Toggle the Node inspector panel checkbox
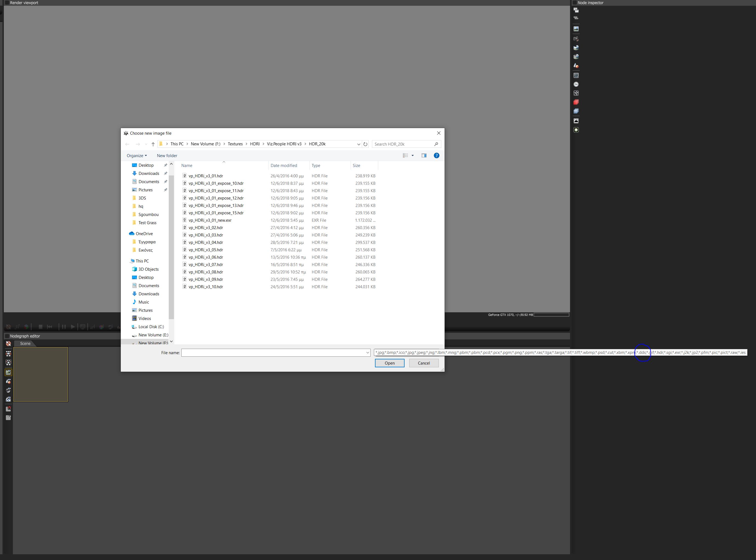This screenshot has height=560, width=756. pos(575,3)
